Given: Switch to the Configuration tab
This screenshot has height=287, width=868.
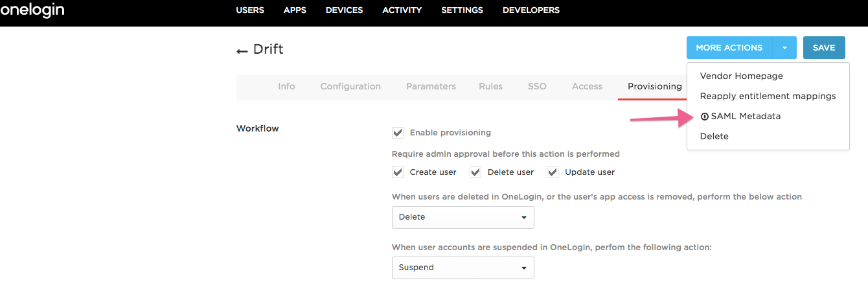Looking at the screenshot, I should [x=350, y=86].
